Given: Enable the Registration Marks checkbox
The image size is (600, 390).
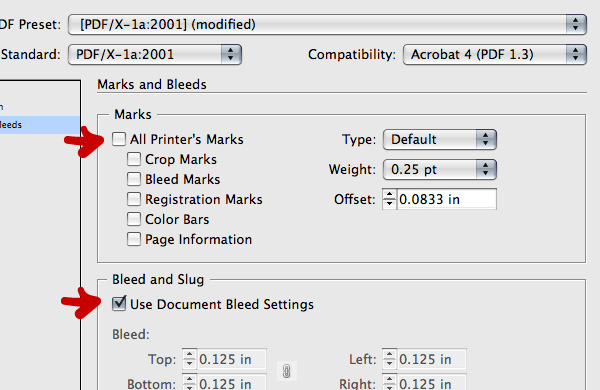Looking at the screenshot, I should 134,199.
